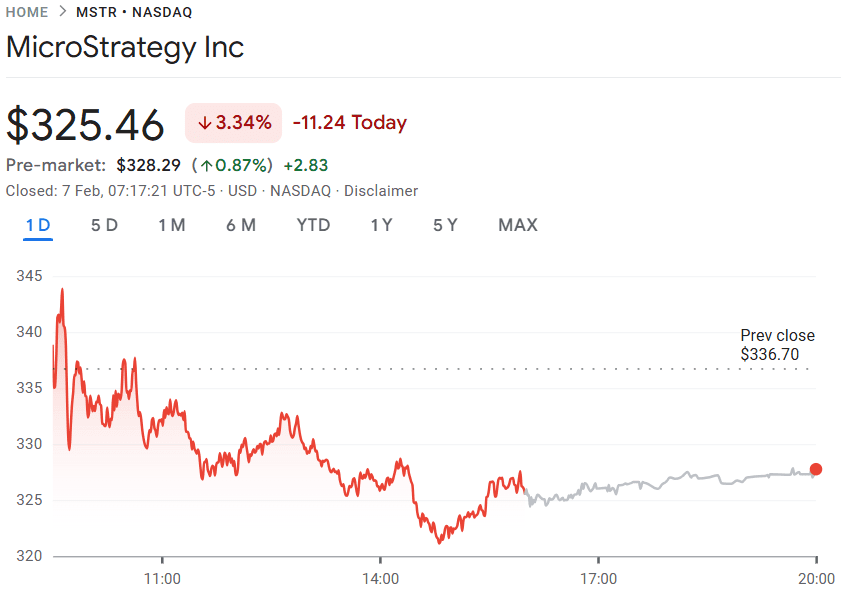Click the currently active 1D tab
841x593 pixels.
38,225
